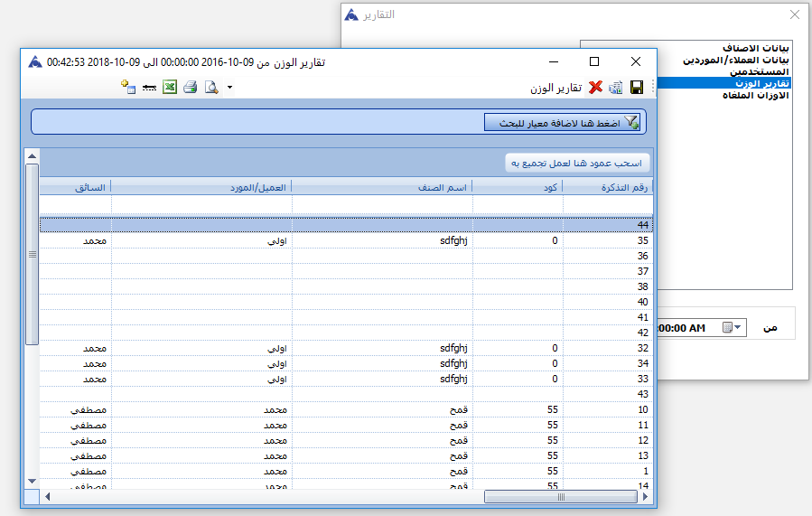The image size is (812, 516).
Task: Click driver 'مصطفى' in ticket 13 row
Action: tap(89, 455)
